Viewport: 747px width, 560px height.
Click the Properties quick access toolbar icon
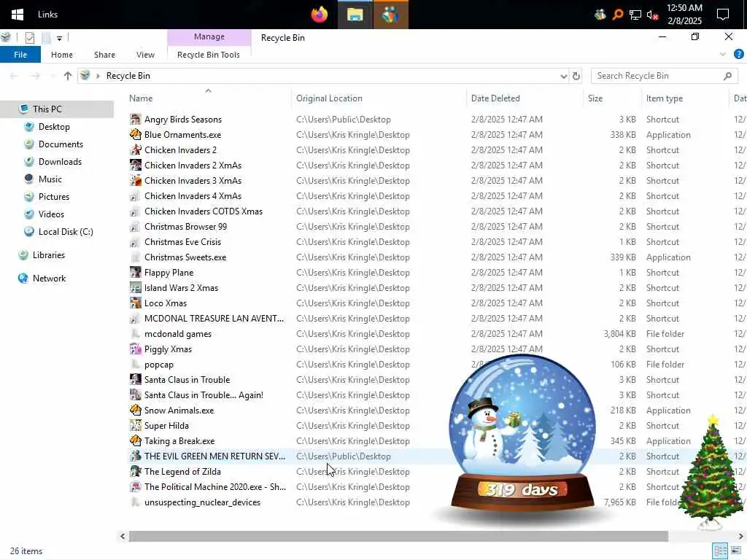pos(29,38)
